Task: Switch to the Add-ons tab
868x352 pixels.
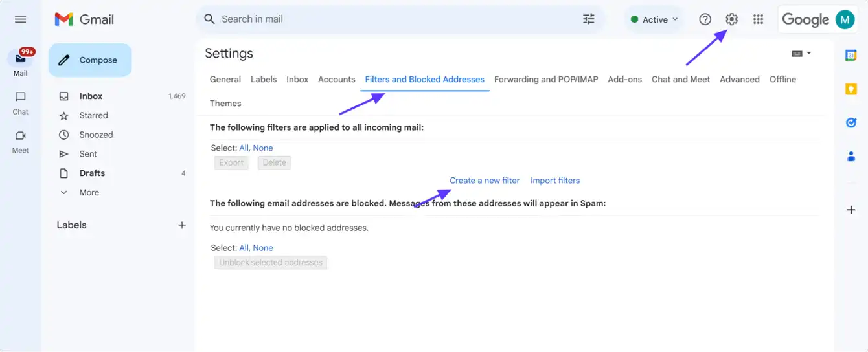Action: point(625,79)
